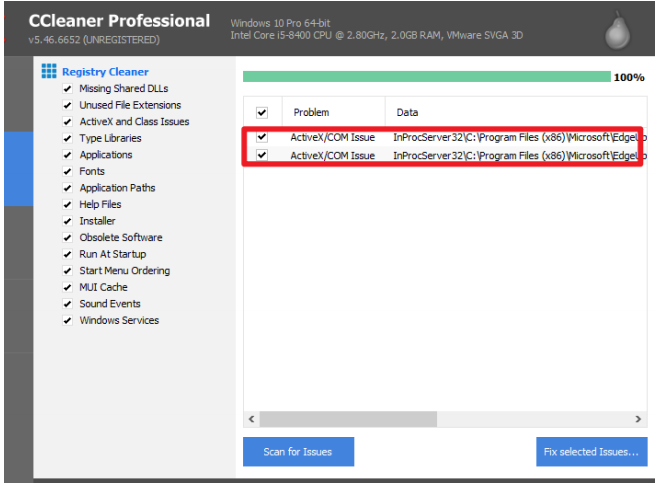This screenshot has height=489, width=659.
Task: Toggle ActiveX and Class Issues checkbox
Action: tap(67, 122)
